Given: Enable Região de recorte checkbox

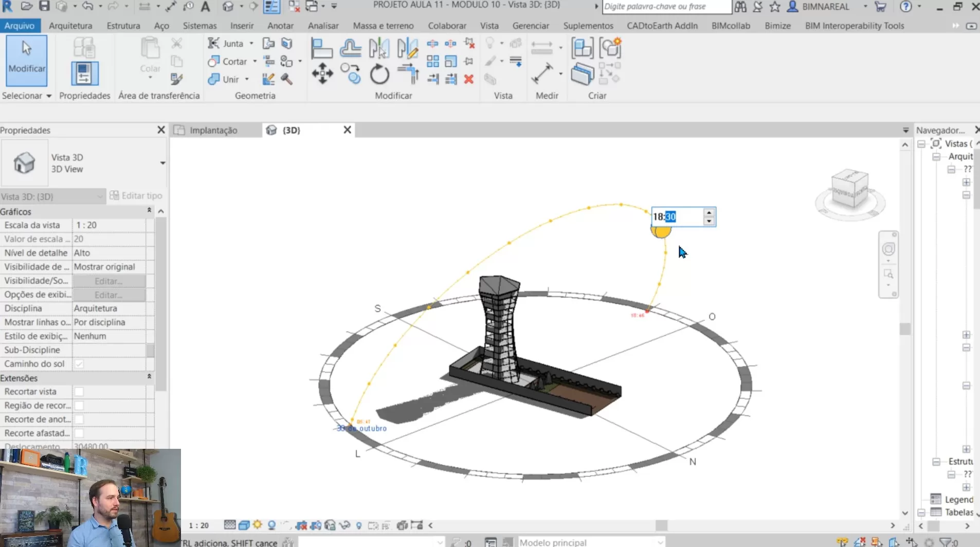Looking at the screenshot, I should click(79, 406).
